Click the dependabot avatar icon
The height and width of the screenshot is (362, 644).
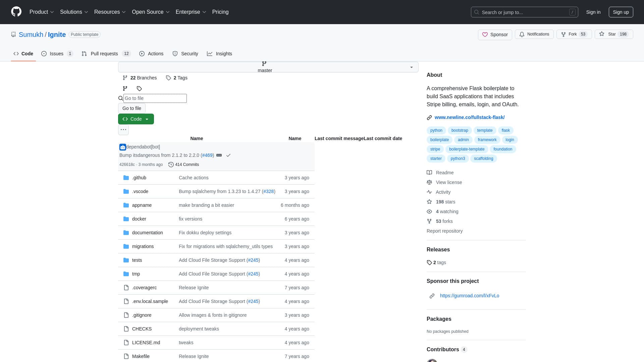click(x=123, y=147)
